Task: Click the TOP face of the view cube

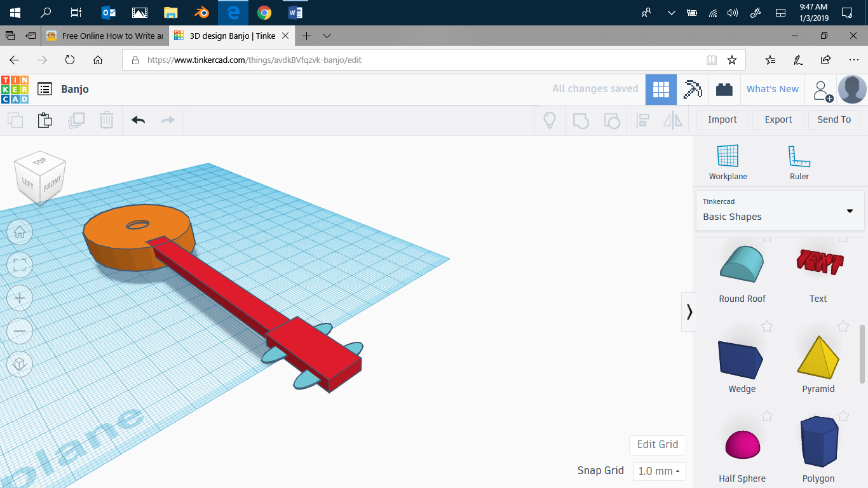Action: pyautogui.click(x=40, y=161)
